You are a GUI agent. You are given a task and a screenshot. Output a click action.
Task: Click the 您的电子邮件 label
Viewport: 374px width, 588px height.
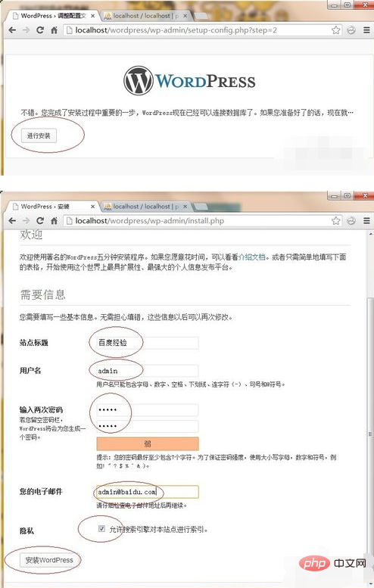[41, 492]
